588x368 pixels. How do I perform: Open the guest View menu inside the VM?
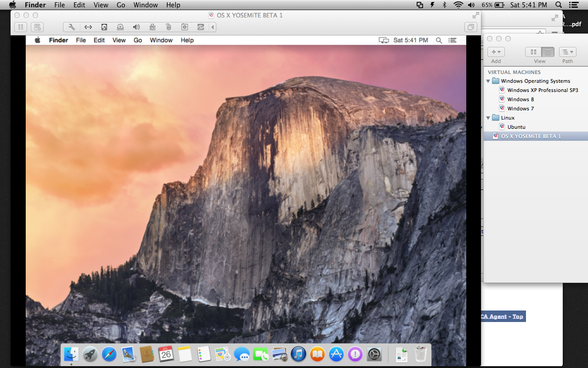click(x=119, y=40)
